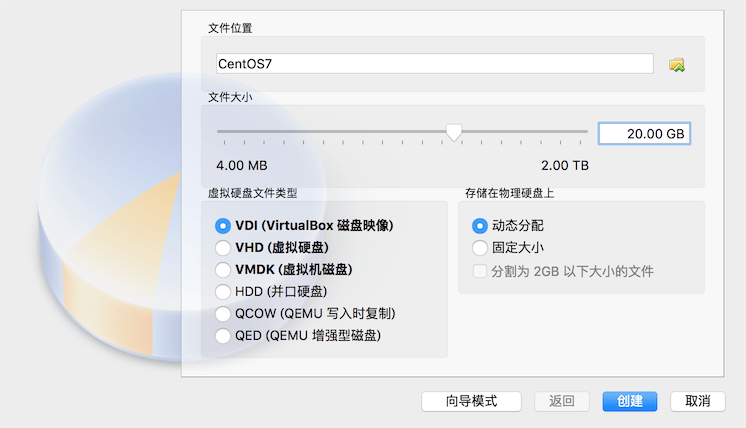Click slider track near 2.00 TB end
Viewport: 746px width, 428px height.
[578, 131]
